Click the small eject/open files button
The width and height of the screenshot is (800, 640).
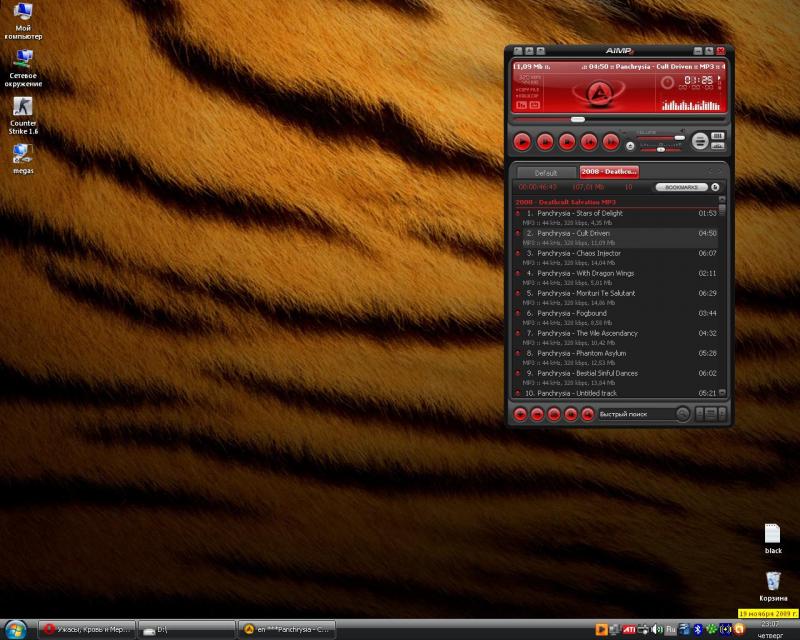coord(630,146)
